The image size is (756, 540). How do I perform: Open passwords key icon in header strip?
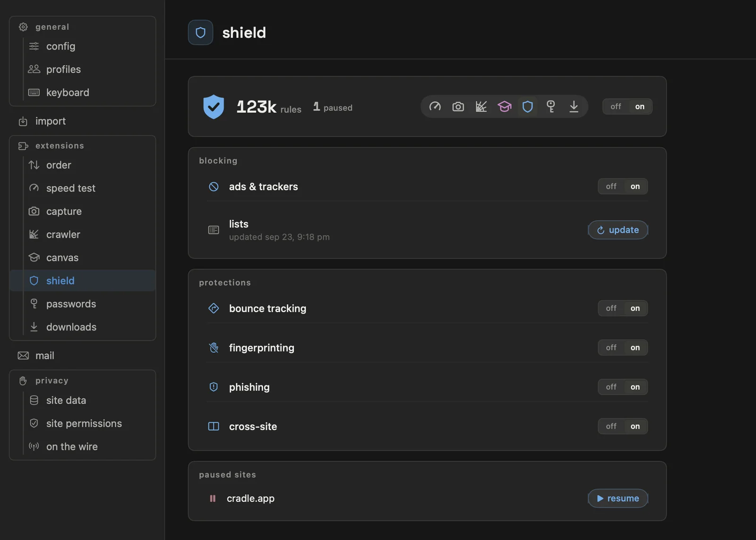pyautogui.click(x=550, y=106)
